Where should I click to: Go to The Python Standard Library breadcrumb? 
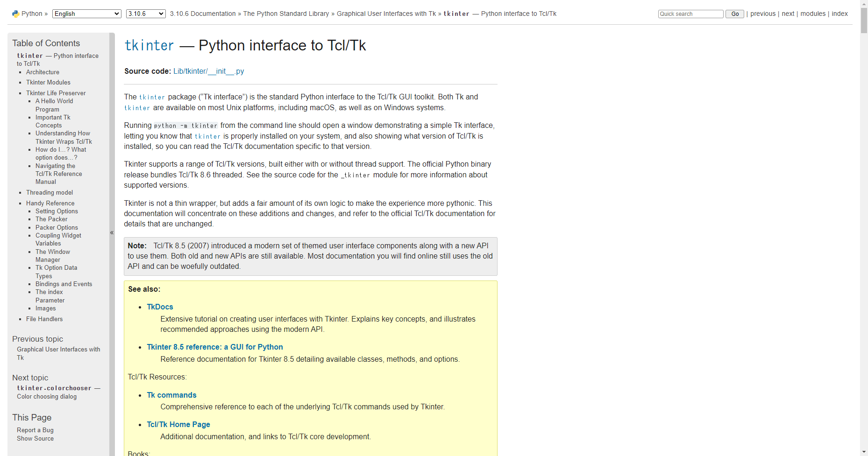pyautogui.click(x=286, y=14)
